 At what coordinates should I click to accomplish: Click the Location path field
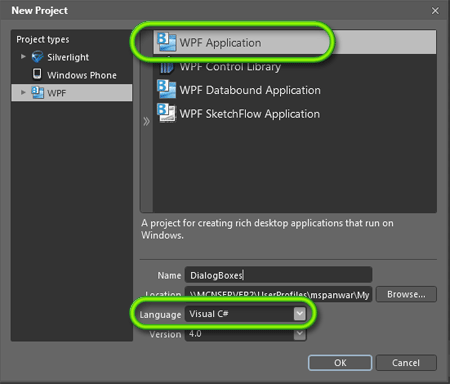point(278,295)
